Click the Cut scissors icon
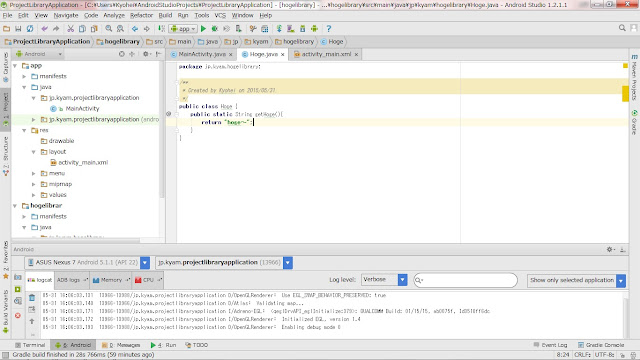The height and width of the screenshot is (360, 640). pos(71,29)
